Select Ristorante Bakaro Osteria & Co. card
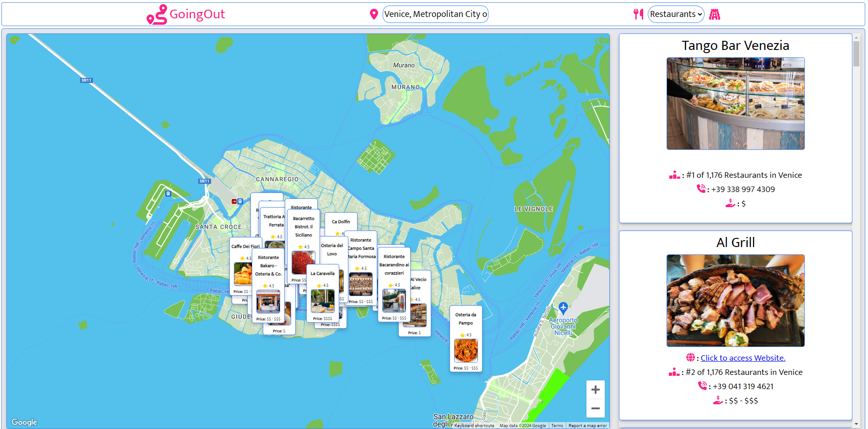 268,286
